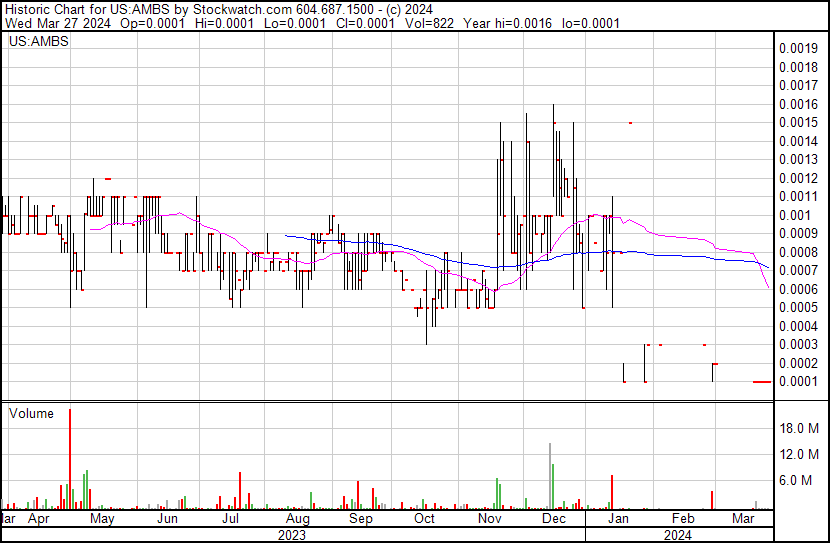Click the 0.0011 price axis label
Screen dimensions: 830x543
click(x=798, y=197)
